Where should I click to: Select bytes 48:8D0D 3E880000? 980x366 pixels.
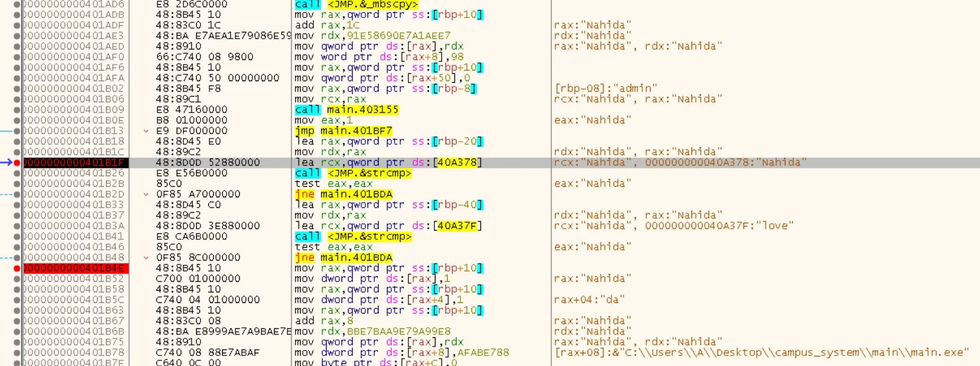click(208, 226)
